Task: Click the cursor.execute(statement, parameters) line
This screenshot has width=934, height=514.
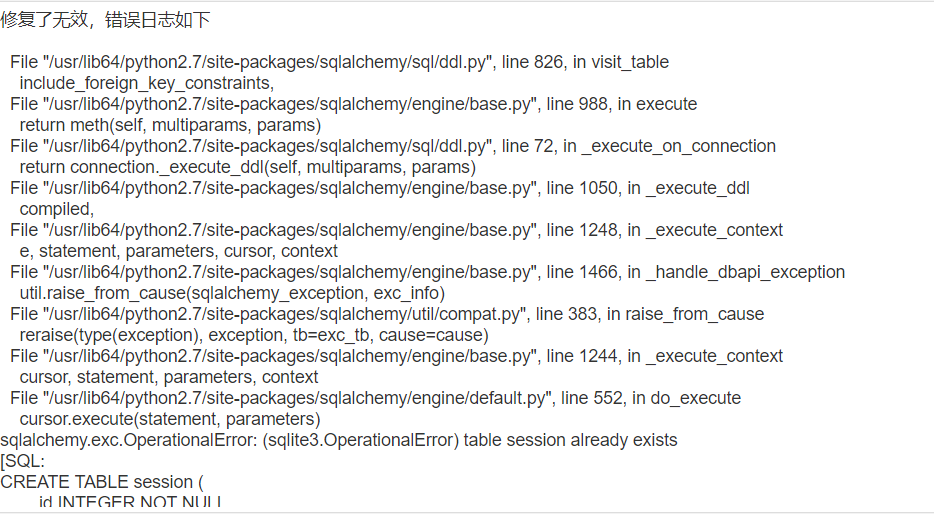Action: coord(170,419)
